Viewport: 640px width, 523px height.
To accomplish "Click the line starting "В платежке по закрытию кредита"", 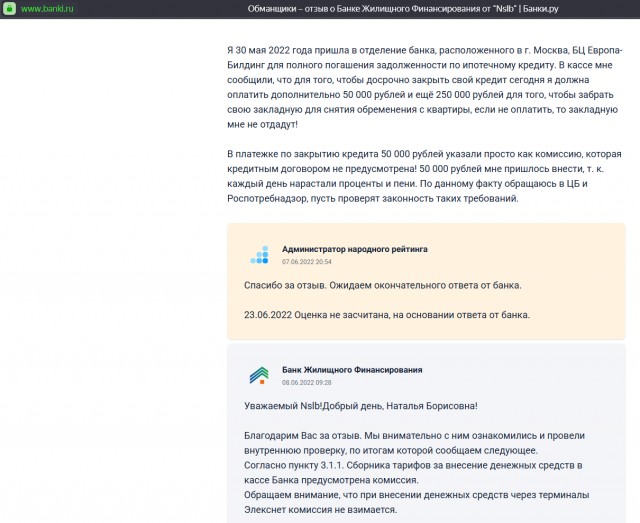I will [x=424, y=154].
